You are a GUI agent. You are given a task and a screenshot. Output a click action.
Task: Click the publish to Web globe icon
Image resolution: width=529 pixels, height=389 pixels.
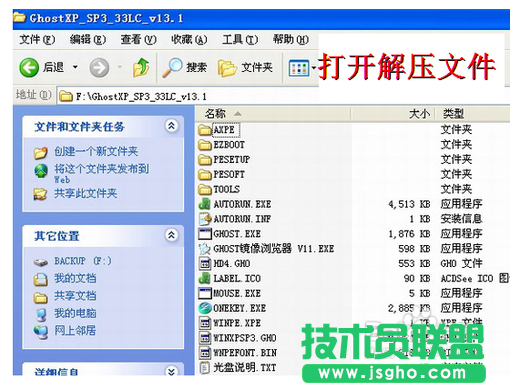pos(41,171)
